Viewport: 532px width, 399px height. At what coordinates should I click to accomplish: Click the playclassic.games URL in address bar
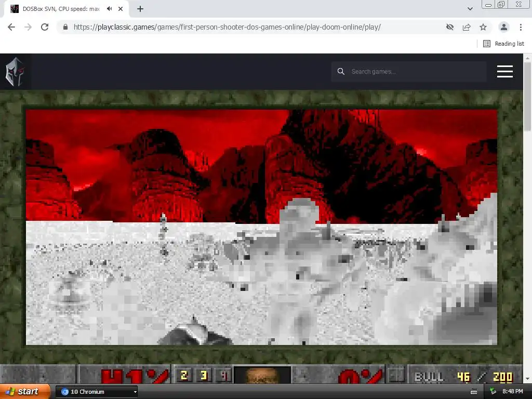click(x=227, y=27)
